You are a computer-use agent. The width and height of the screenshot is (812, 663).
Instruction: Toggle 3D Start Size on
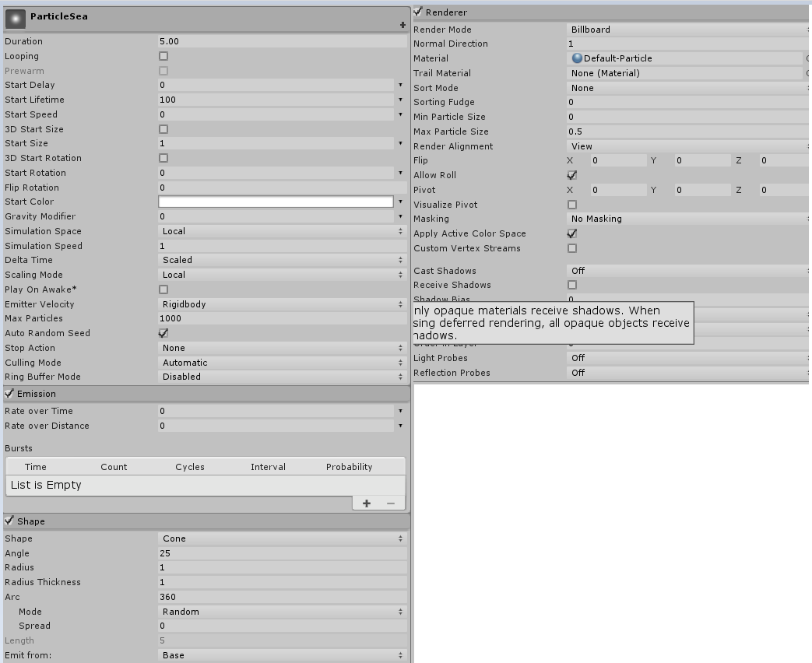pyautogui.click(x=163, y=128)
